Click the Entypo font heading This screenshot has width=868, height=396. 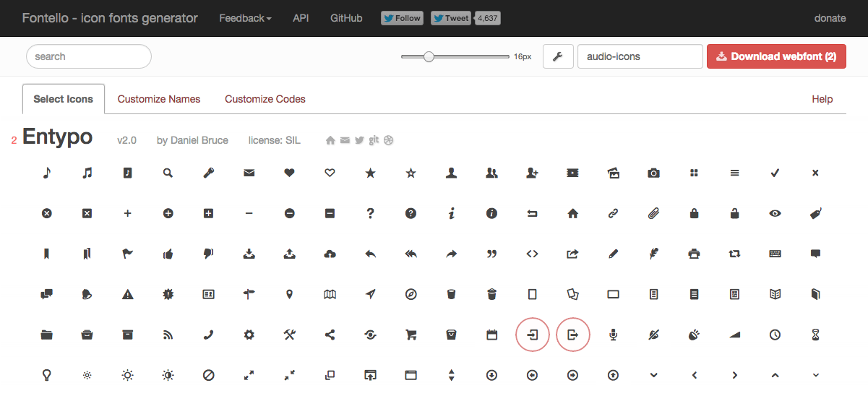pyautogui.click(x=58, y=137)
